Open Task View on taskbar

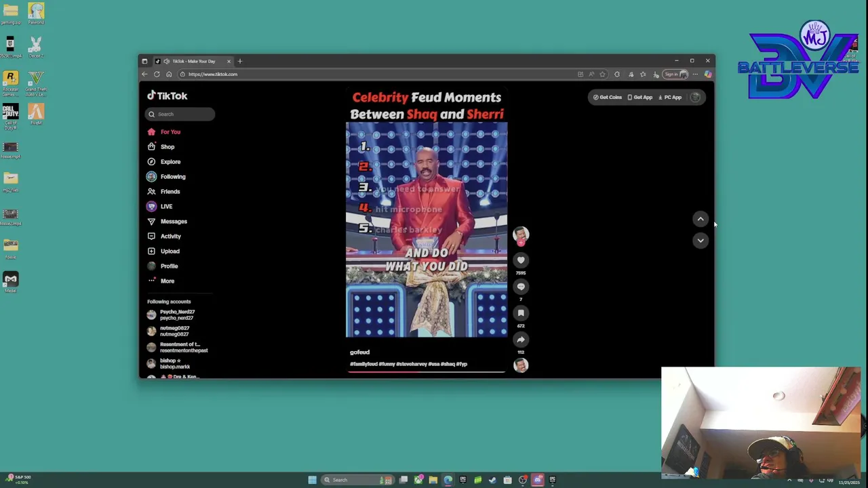tap(403, 480)
